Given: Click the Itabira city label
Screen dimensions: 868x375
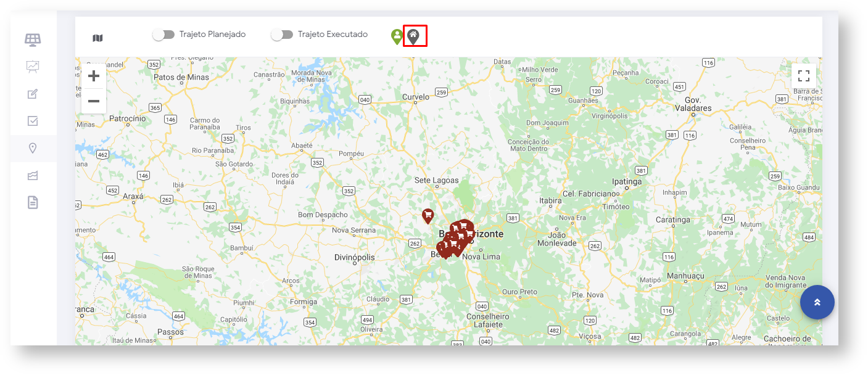Looking at the screenshot, I should tap(550, 200).
